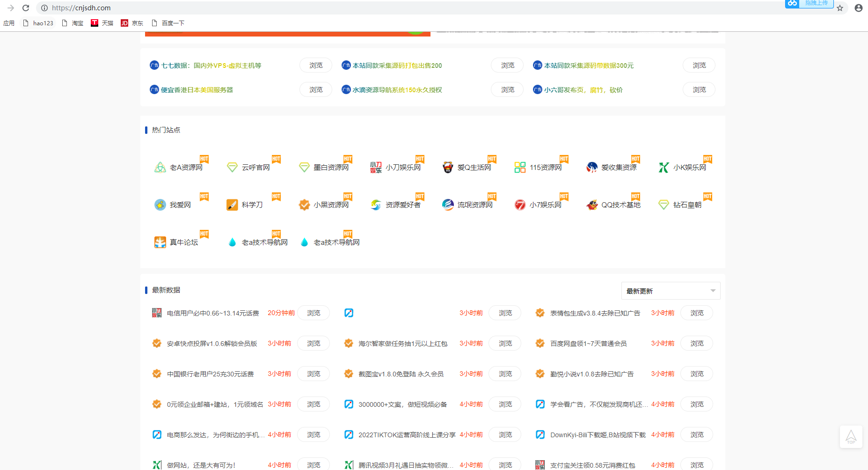The height and width of the screenshot is (470, 868).
Task: Open the 百度网盘领1~7天普通会员 link
Action: 588,344
